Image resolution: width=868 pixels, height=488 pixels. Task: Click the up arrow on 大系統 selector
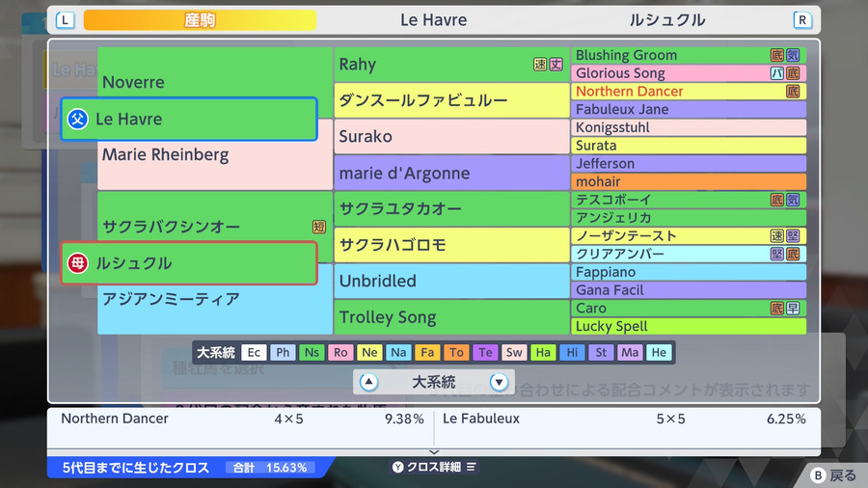[369, 382]
